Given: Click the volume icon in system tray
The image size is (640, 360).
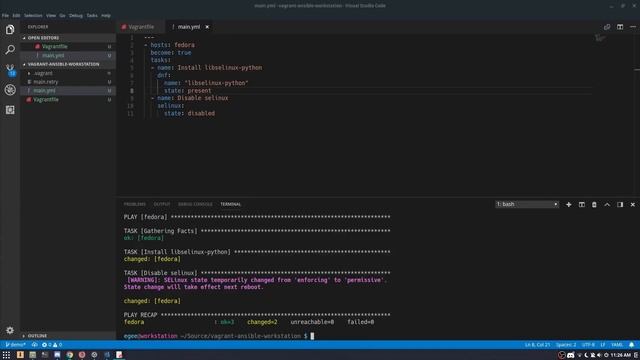Looking at the screenshot, I should 599,355.
